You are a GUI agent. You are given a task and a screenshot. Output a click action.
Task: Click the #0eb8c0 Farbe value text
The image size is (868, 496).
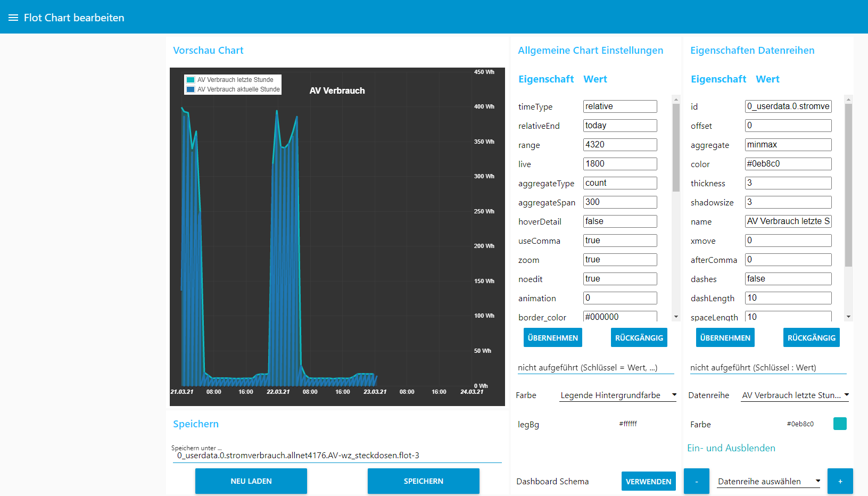click(x=800, y=424)
